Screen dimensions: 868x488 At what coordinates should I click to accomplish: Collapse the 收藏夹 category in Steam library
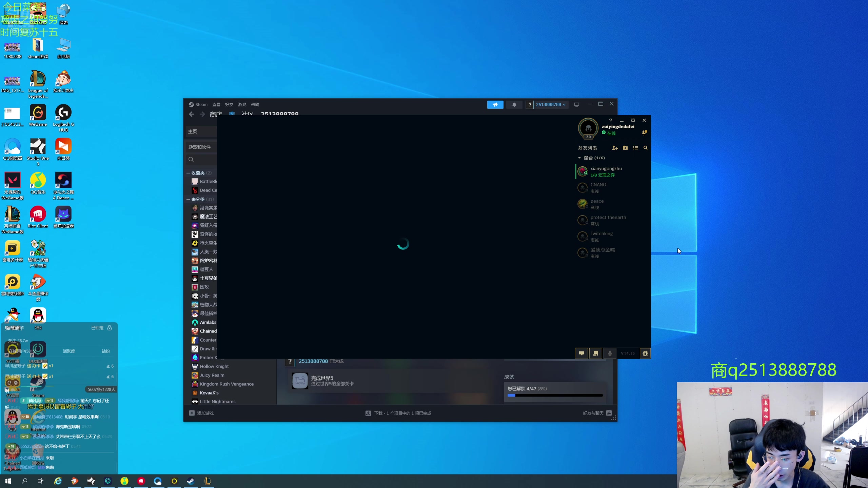[x=188, y=173]
